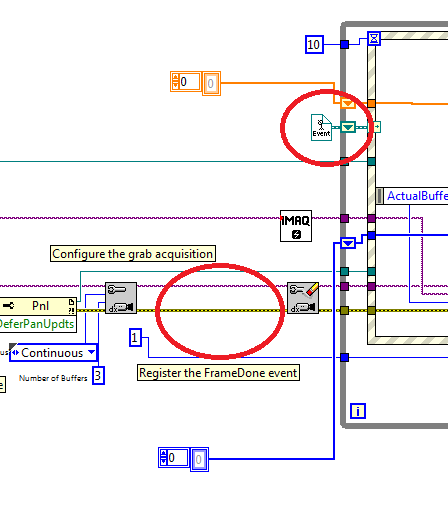This screenshot has height=511, width=448.
Task: Select the Register the FrameDone event label
Action: click(x=218, y=373)
